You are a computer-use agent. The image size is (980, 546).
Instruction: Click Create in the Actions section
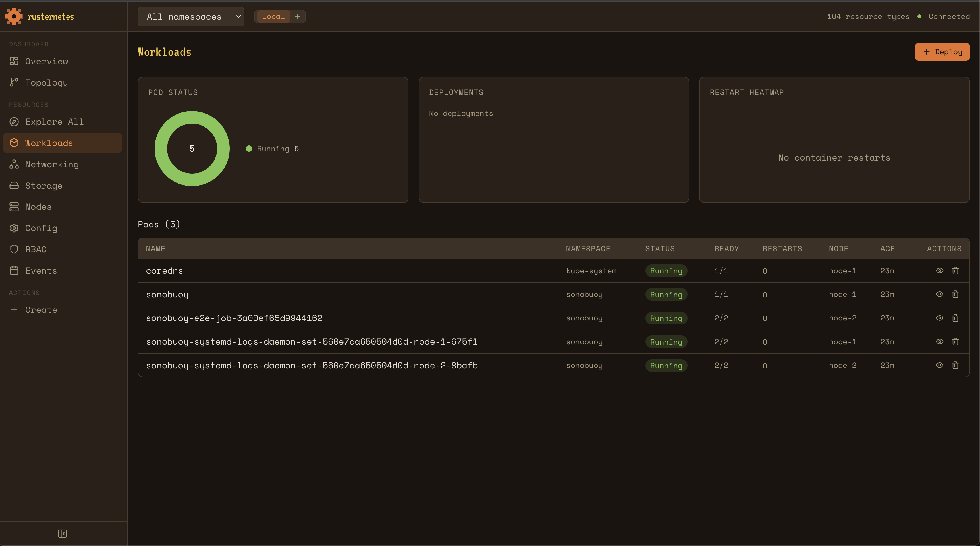coord(41,310)
